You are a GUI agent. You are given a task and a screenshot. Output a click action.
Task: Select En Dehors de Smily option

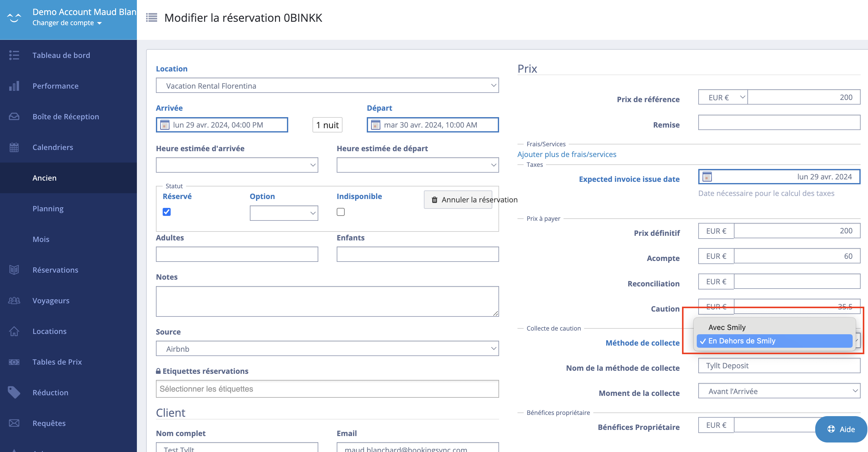(774, 341)
